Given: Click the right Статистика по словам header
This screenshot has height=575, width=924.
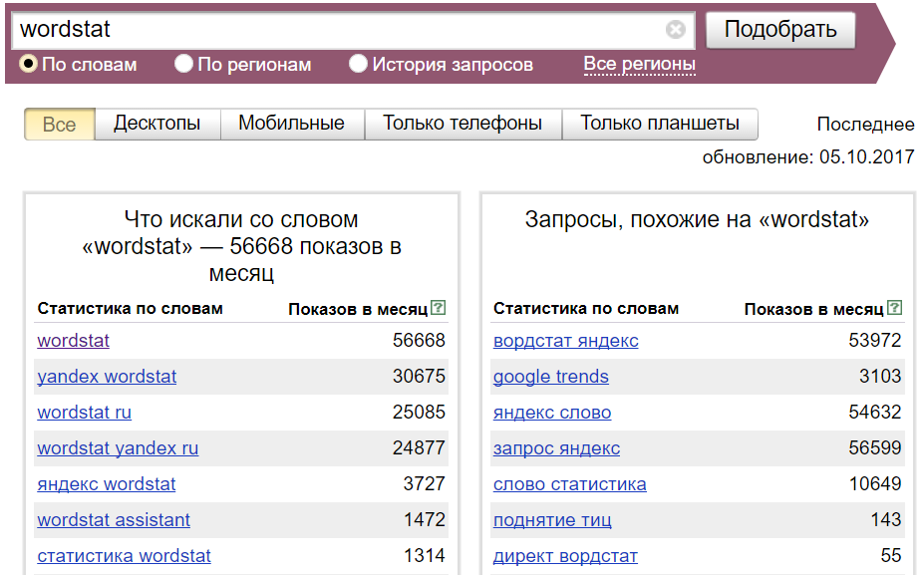Looking at the screenshot, I should point(586,309).
